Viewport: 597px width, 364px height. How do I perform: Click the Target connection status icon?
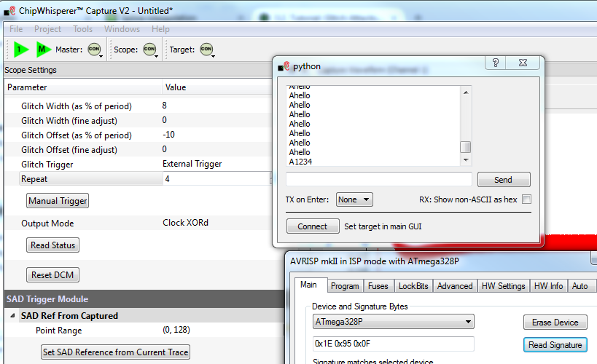206,50
